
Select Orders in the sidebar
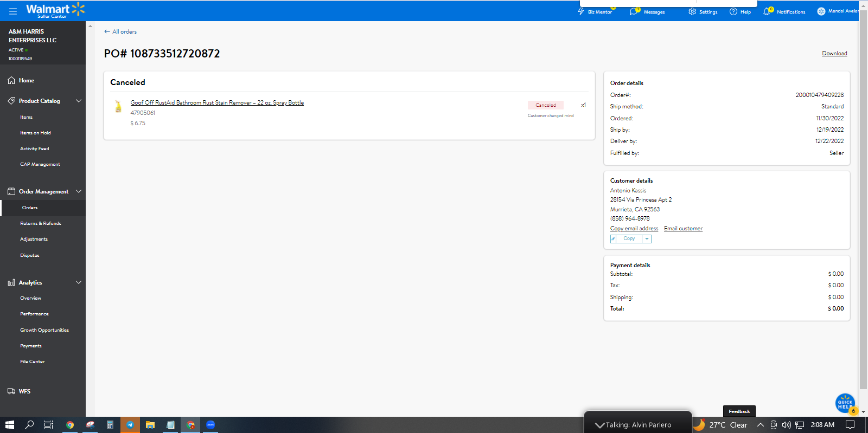[30, 208]
